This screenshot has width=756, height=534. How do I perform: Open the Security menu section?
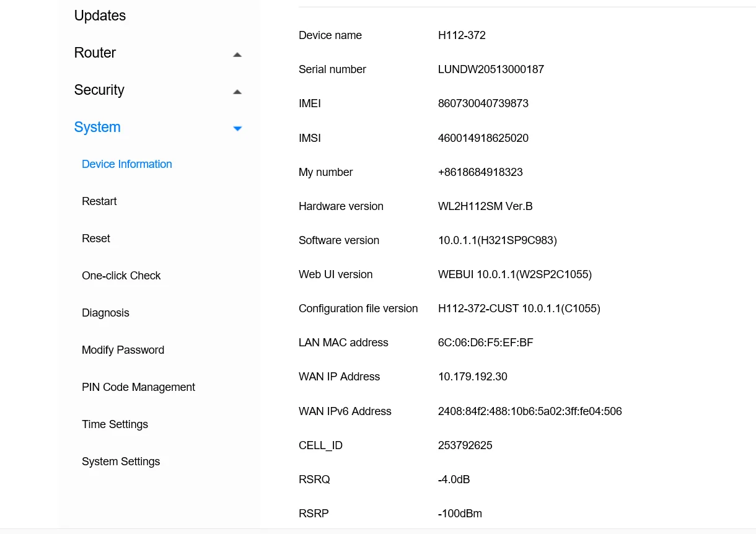[x=99, y=90]
